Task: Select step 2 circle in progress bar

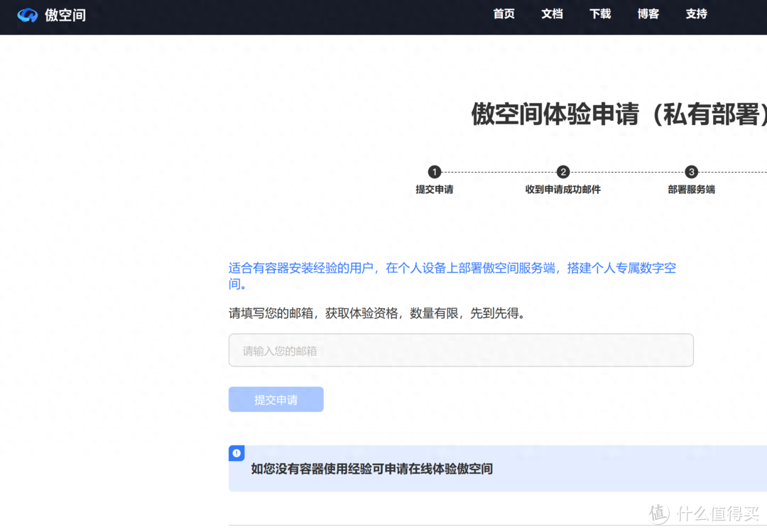Action: (x=563, y=172)
